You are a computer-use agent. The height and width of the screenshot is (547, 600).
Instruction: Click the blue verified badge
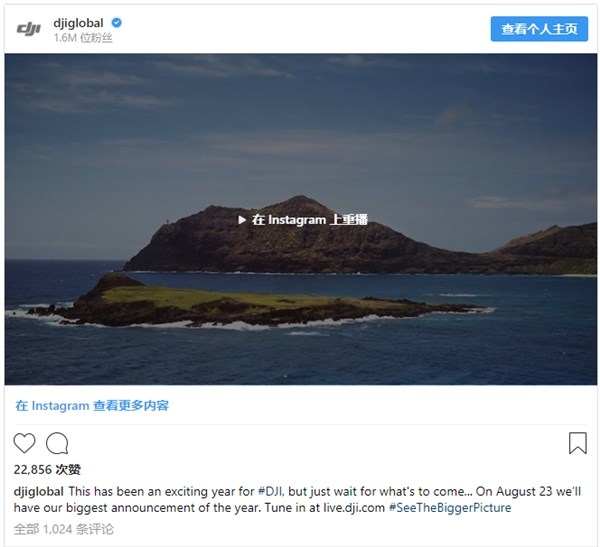116,23
